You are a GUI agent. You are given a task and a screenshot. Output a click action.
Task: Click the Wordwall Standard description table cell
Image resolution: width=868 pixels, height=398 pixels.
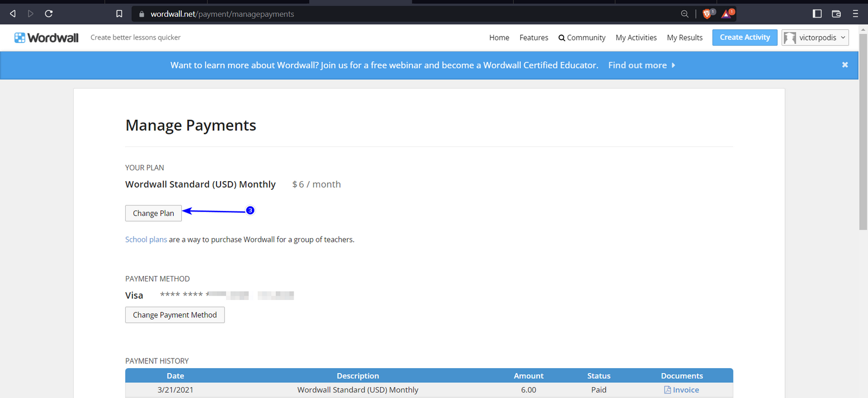(x=358, y=390)
